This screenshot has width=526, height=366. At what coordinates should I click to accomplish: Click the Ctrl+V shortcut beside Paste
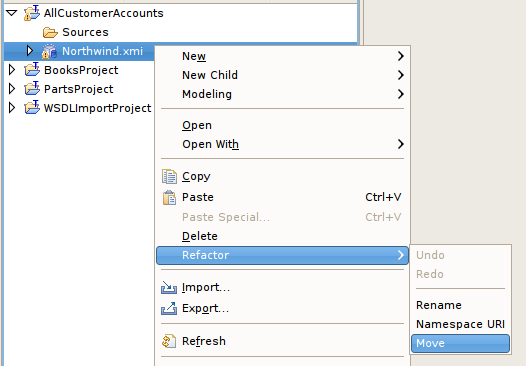(383, 197)
